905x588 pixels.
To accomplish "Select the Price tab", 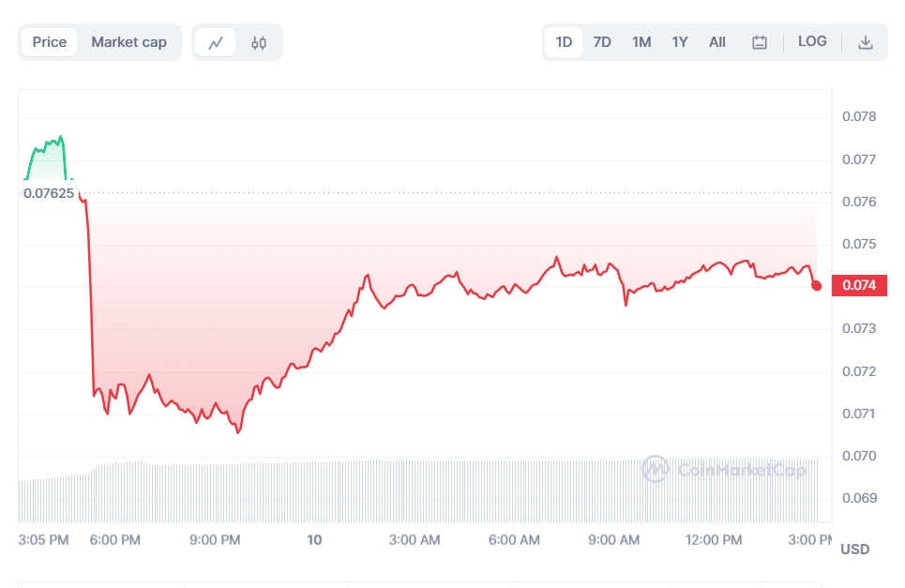I will tap(50, 42).
